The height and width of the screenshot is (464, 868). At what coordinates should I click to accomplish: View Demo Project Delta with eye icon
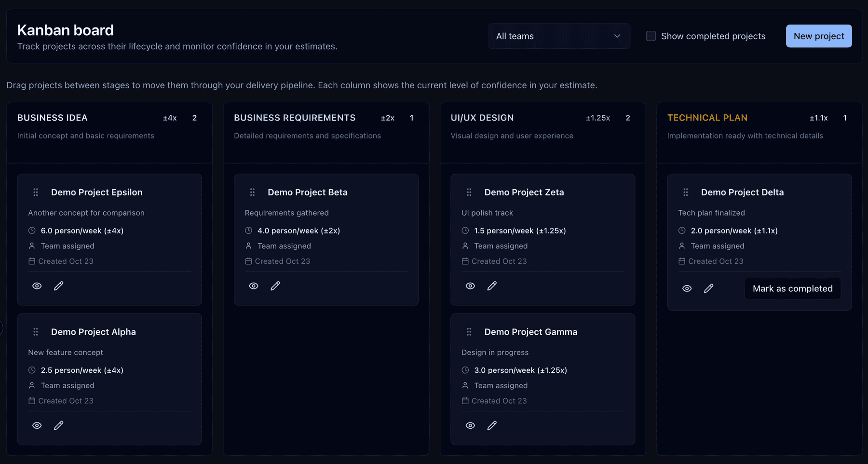click(687, 288)
